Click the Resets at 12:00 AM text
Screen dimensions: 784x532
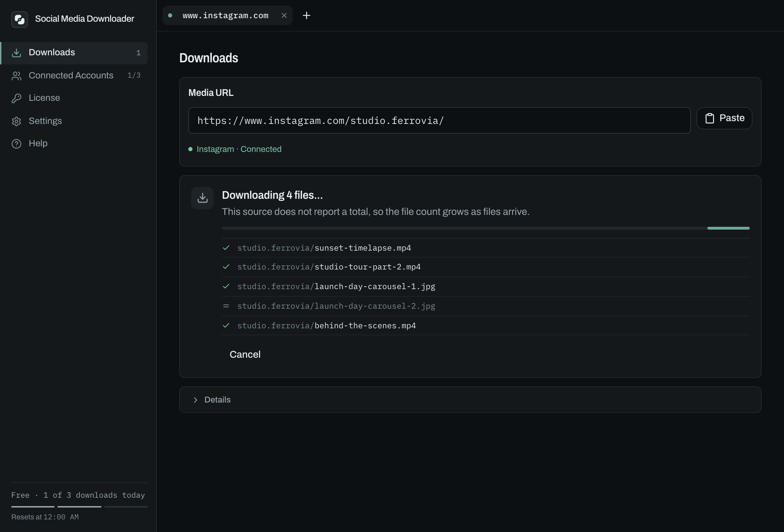45,517
